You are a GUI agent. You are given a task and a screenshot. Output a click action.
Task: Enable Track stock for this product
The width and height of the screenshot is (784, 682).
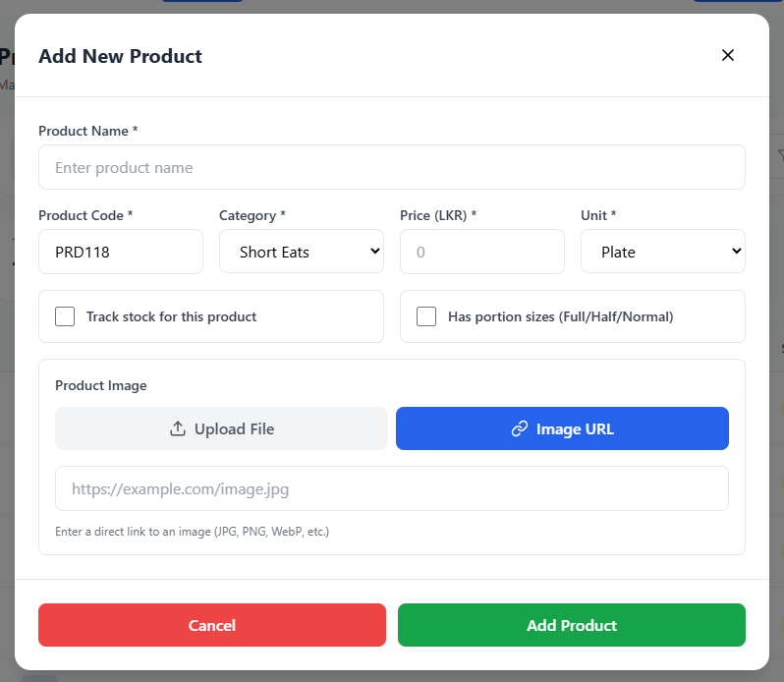65,316
